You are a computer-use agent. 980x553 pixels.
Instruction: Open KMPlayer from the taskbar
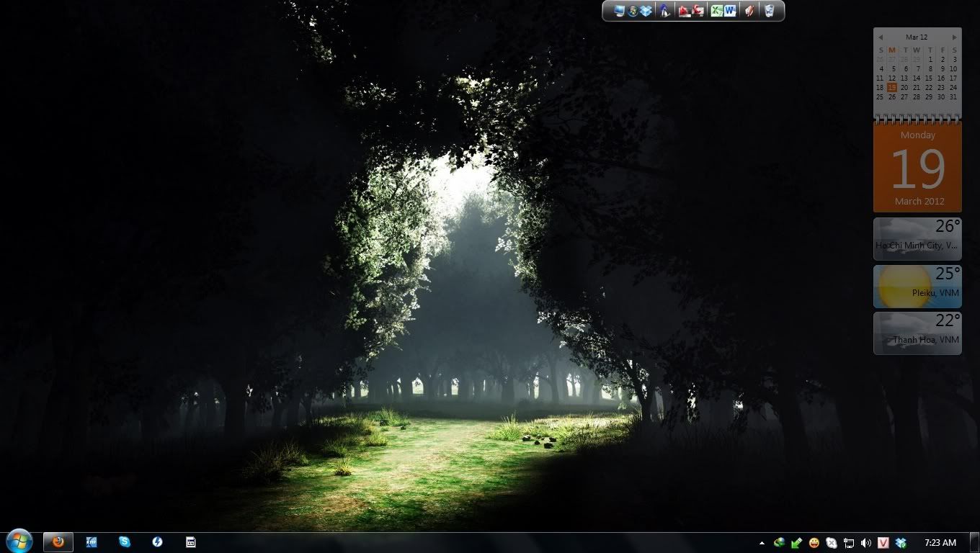(92, 541)
